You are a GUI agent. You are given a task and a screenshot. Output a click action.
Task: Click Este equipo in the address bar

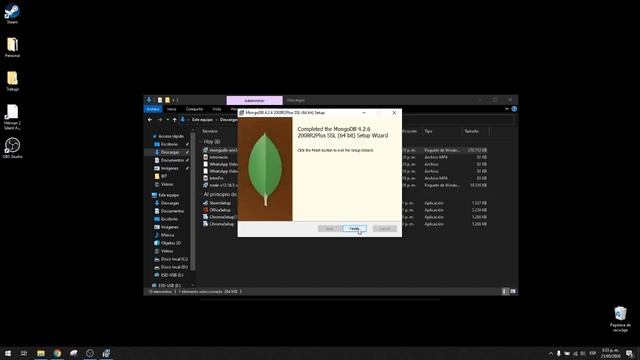pos(202,120)
